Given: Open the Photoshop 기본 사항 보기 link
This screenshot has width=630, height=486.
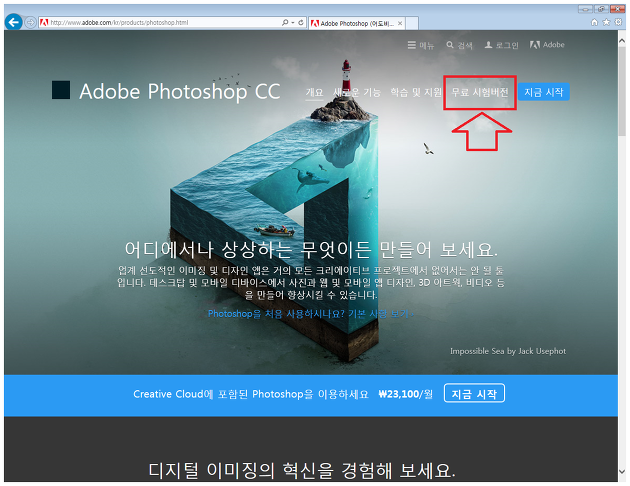Looking at the screenshot, I should tap(310, 314).
